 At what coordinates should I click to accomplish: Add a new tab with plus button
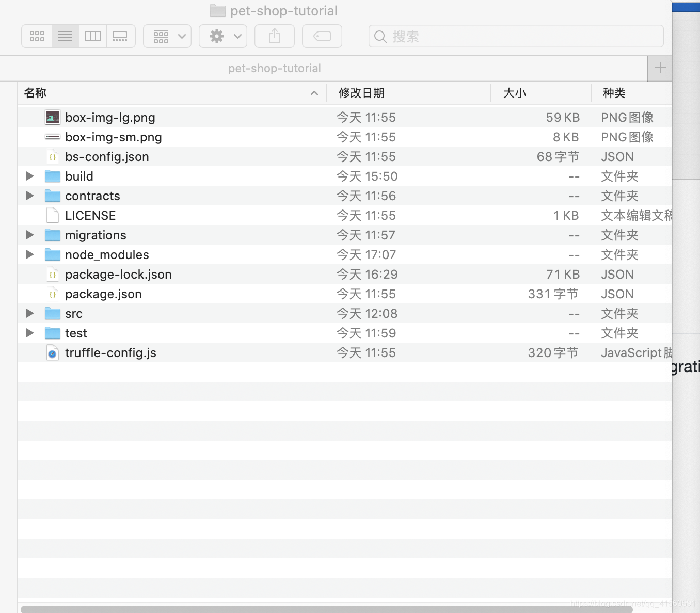tap(660, 68)
